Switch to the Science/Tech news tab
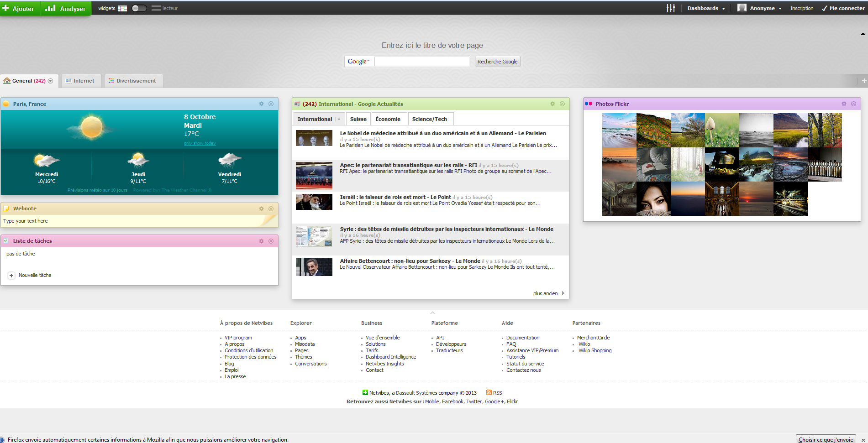The image size is (868, 443). [x=430, y=119]
